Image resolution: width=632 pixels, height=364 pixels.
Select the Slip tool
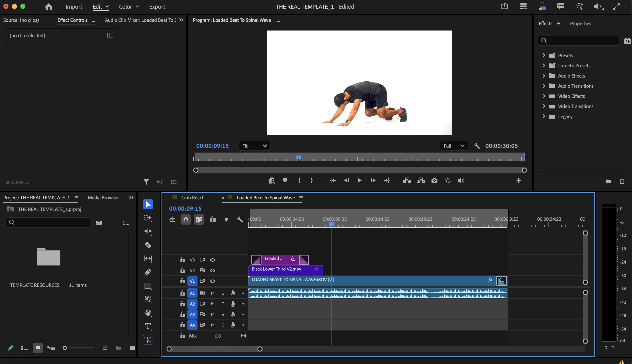(x=148, y=258)
